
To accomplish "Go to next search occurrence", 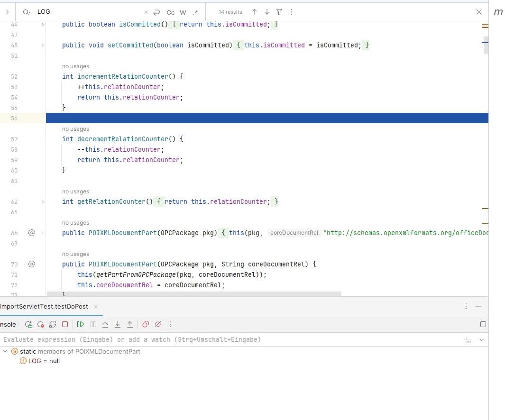I will point(266,12).
